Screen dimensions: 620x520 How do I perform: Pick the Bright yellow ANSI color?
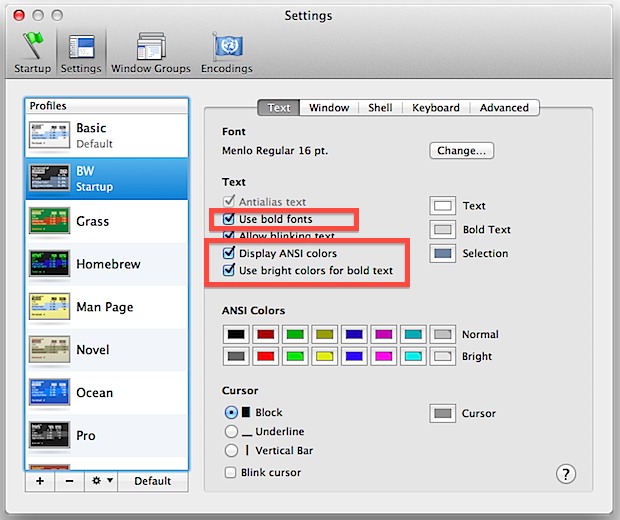(x=325, y=356)
